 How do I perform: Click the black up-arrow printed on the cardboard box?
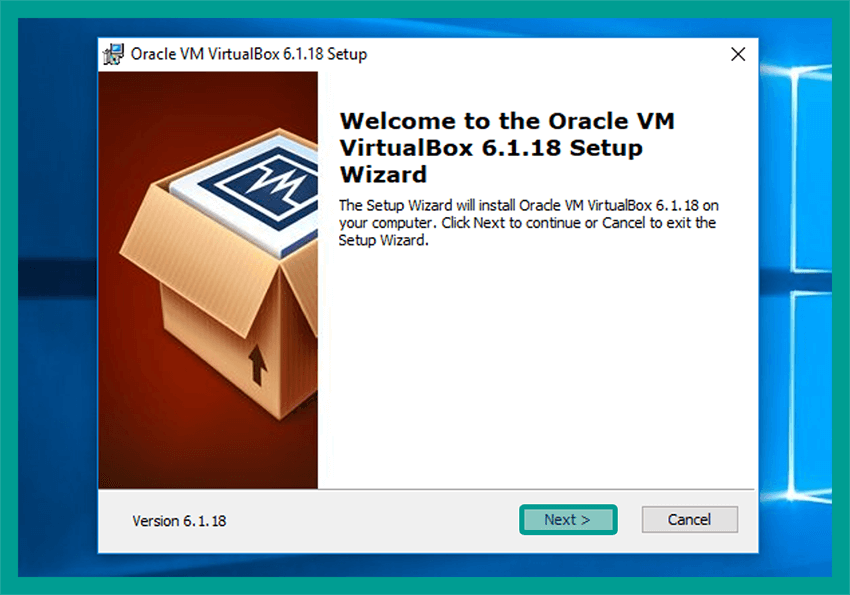pyautogui.click(x=257, y=365)
